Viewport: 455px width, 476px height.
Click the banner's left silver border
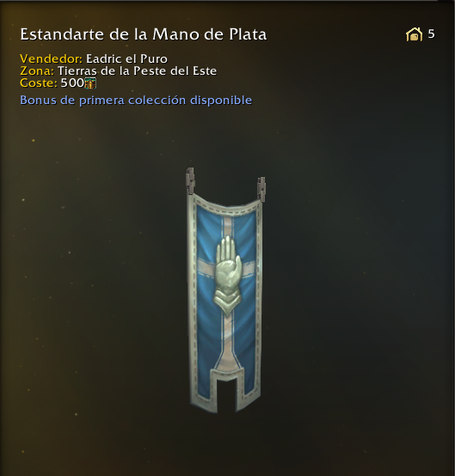tap(192, 301)
